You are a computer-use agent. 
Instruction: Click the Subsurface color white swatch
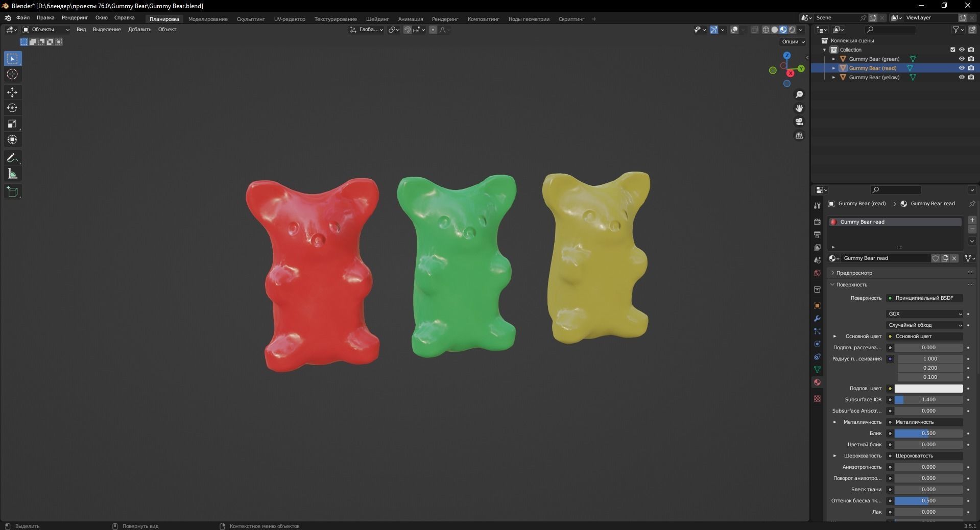(928, 389)
